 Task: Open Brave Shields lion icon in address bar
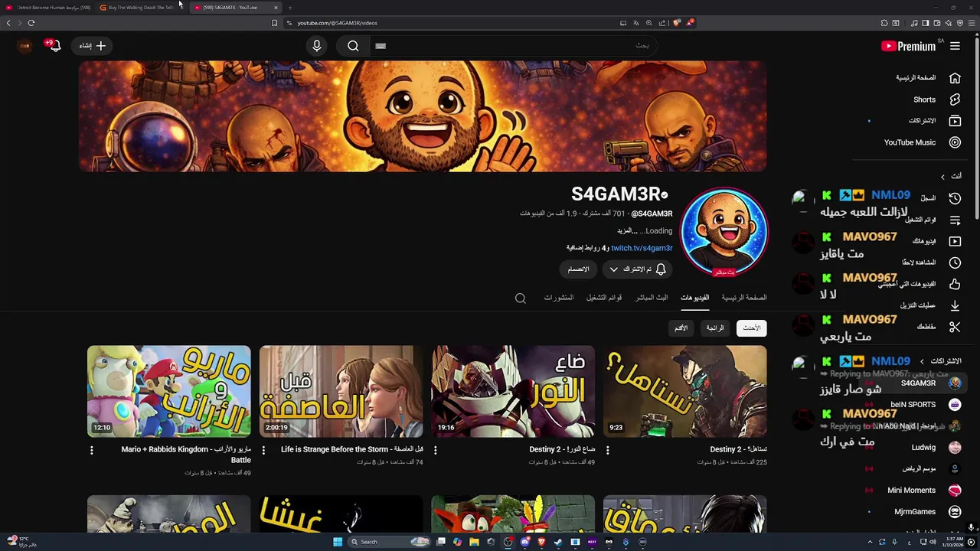pos(677,23)
